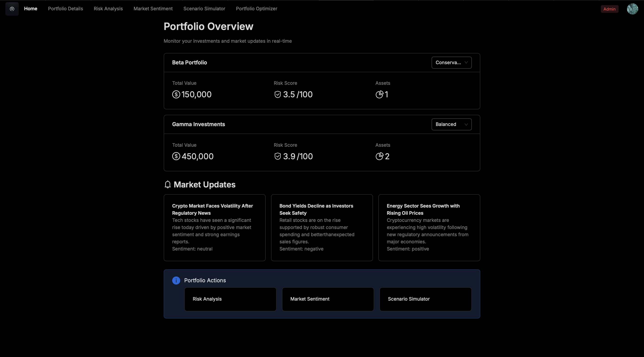
Task: Click the blue info icon by Portfolio Actions
Action: [176, 280]
